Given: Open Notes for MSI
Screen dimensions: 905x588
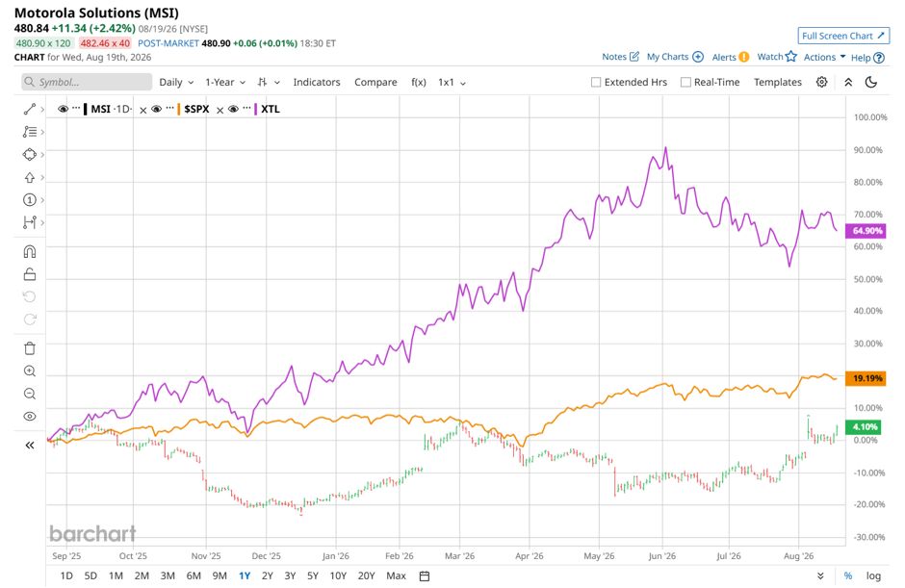Looking at the screenshot, I should pyautogui.click(x=620, y=57).
